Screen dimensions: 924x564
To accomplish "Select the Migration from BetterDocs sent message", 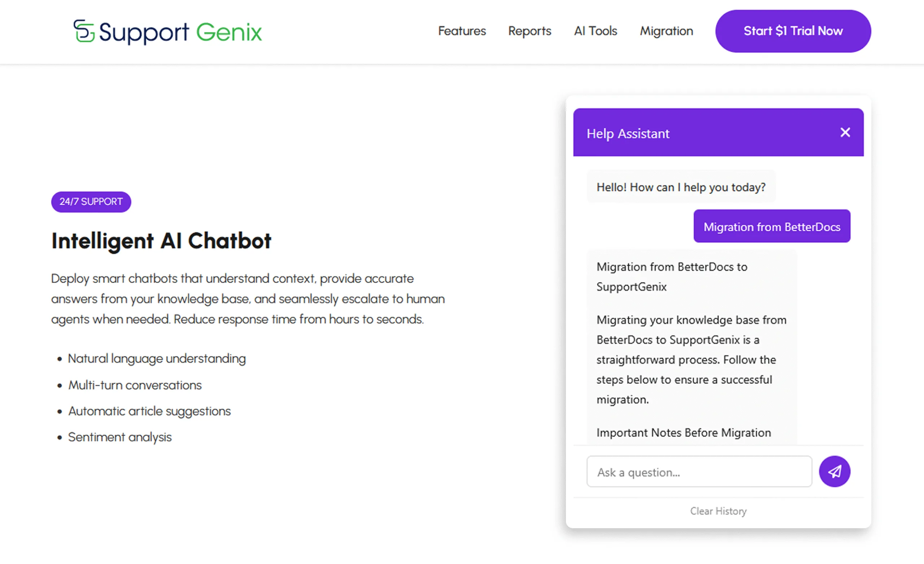I will 772,226.
